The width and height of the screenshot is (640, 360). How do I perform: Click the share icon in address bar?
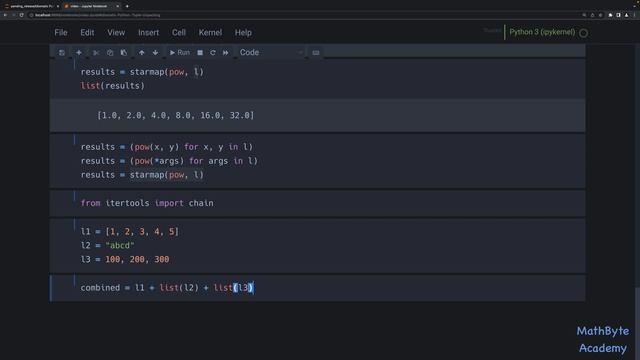tap(593, 15)
